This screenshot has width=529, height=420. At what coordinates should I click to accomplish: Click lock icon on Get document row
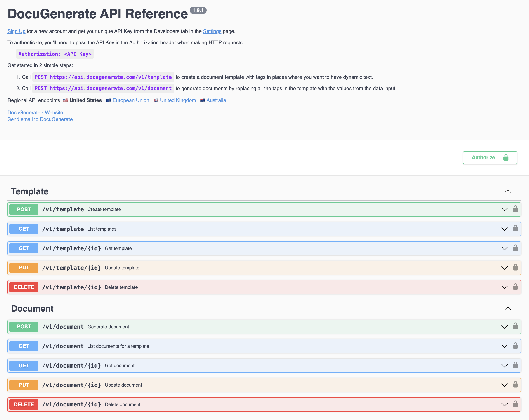pos(515,365)
